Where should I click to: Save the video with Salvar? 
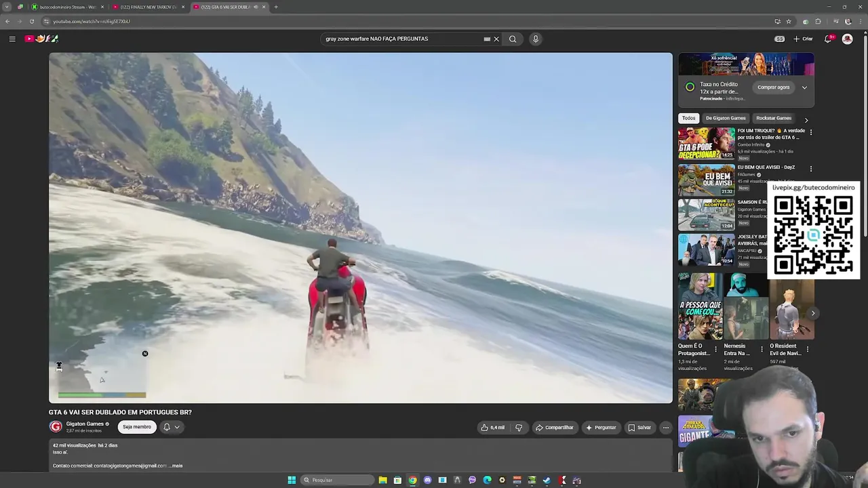(x=639, y=428)
